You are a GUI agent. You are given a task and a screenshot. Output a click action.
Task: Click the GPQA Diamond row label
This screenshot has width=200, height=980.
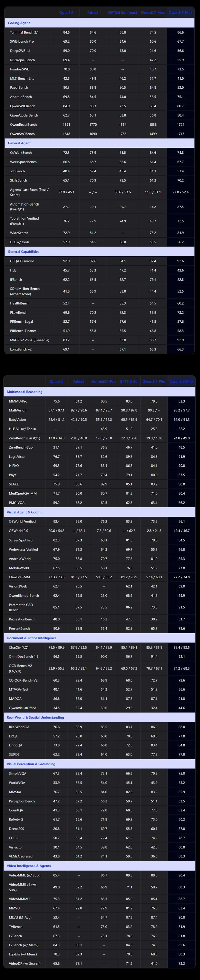22,261
